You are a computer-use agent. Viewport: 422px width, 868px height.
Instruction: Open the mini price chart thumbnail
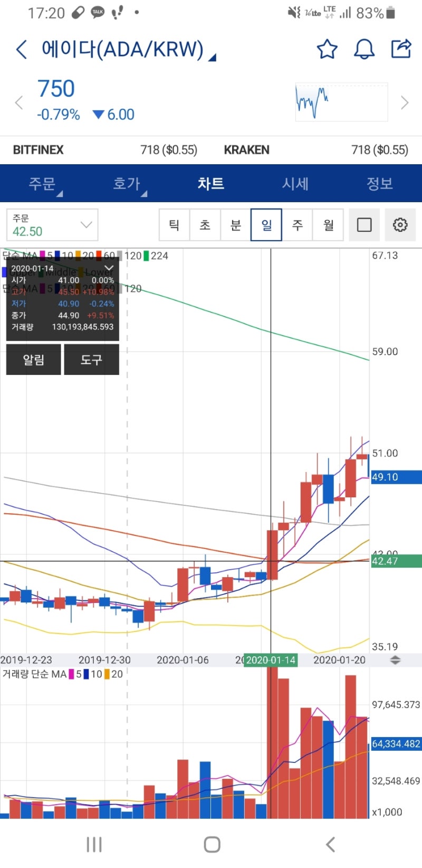click(341, 102)
